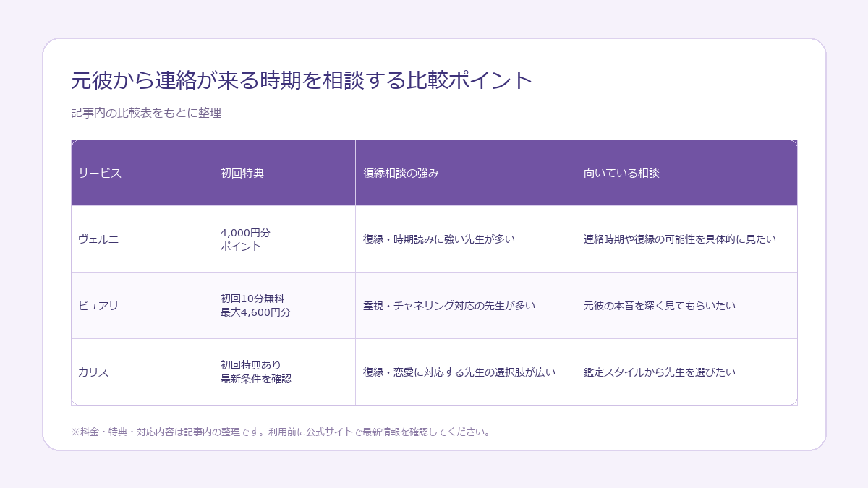Click the subtitle 記事内の比較表をもとに整理

[146, 113]
